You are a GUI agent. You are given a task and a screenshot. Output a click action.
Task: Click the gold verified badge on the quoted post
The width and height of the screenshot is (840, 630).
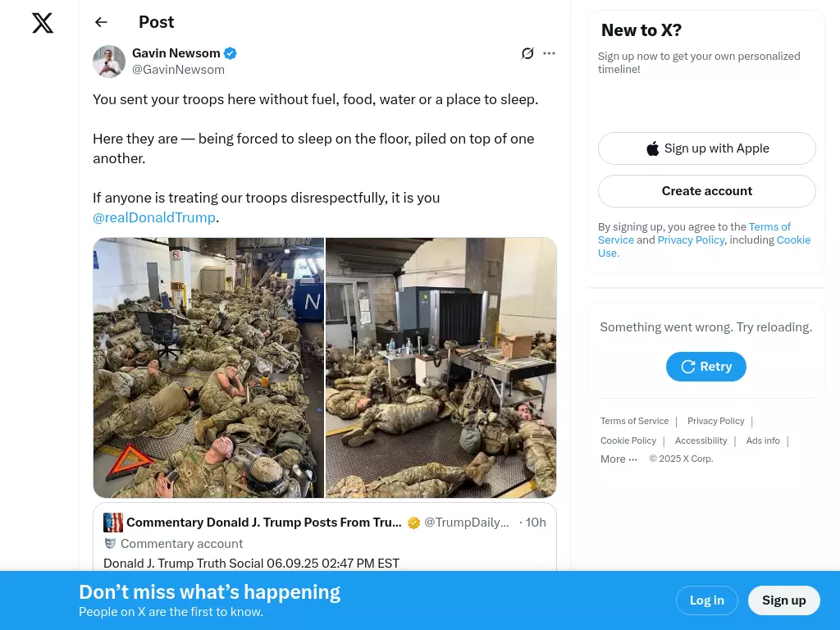point(413,523)
